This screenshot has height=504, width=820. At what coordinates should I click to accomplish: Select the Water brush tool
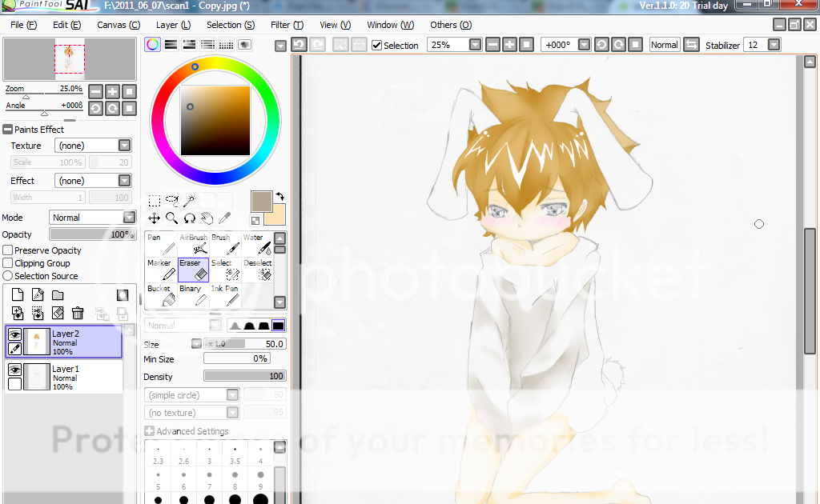tap(256, 244)
